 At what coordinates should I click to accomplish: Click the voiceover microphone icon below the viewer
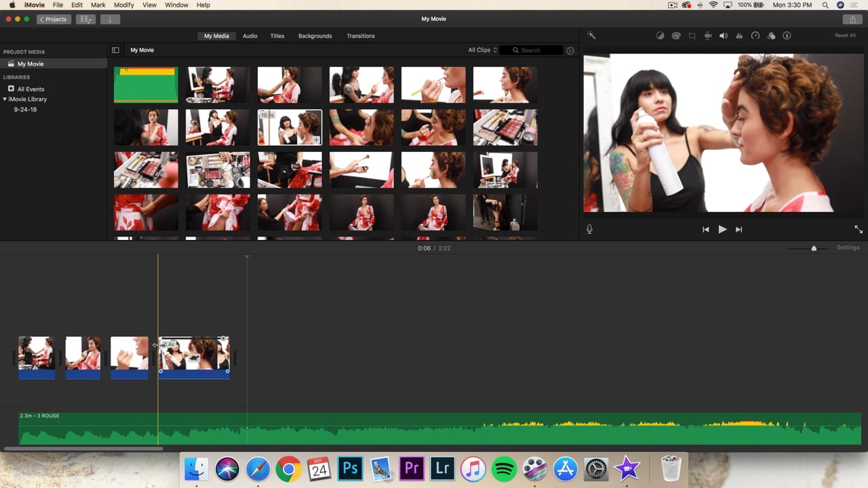[x=589, y=230]
